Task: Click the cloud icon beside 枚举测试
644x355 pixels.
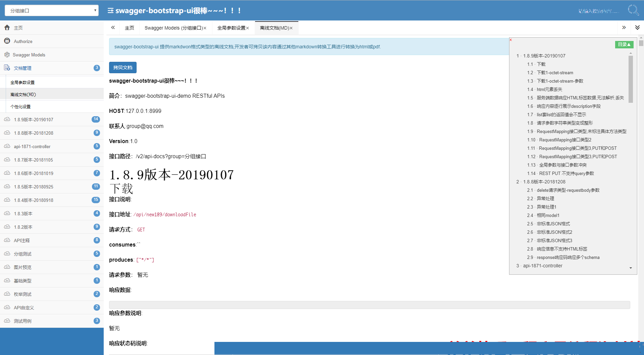Action: coord(7,294)
